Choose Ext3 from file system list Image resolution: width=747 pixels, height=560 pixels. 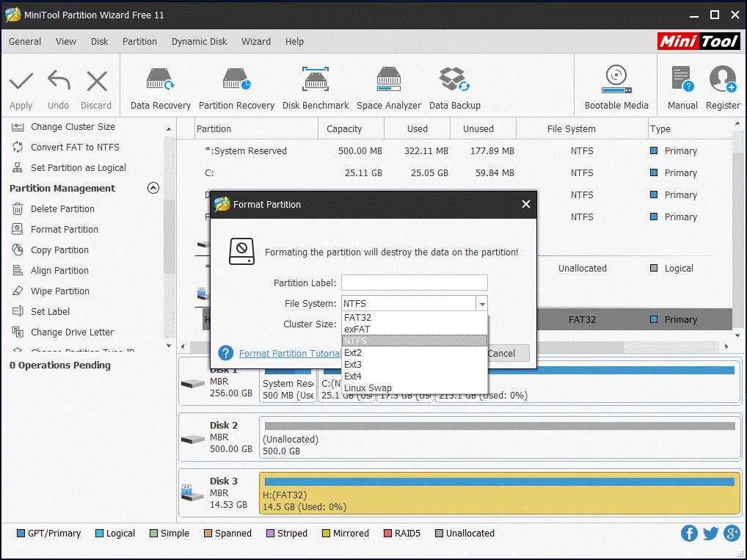click(415, 365)
